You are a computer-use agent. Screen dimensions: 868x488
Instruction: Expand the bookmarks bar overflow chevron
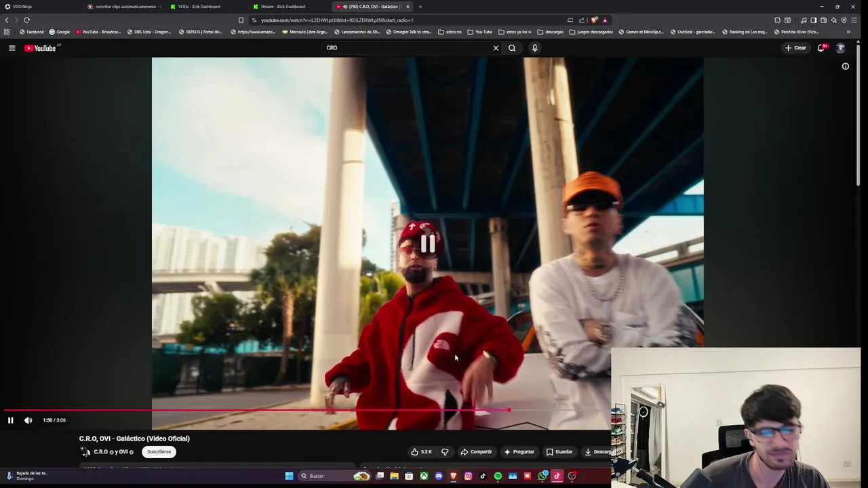pos(848,32)
